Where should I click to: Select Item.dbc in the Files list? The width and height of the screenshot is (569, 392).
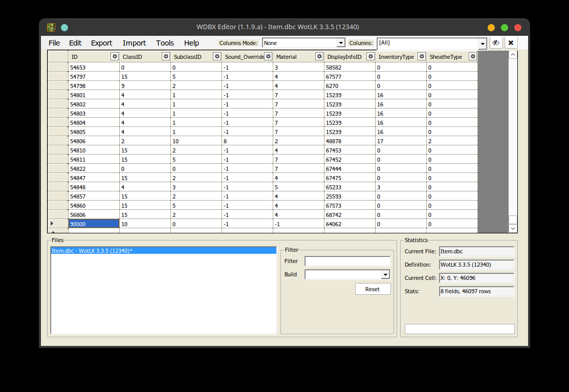tap(92, 251)
